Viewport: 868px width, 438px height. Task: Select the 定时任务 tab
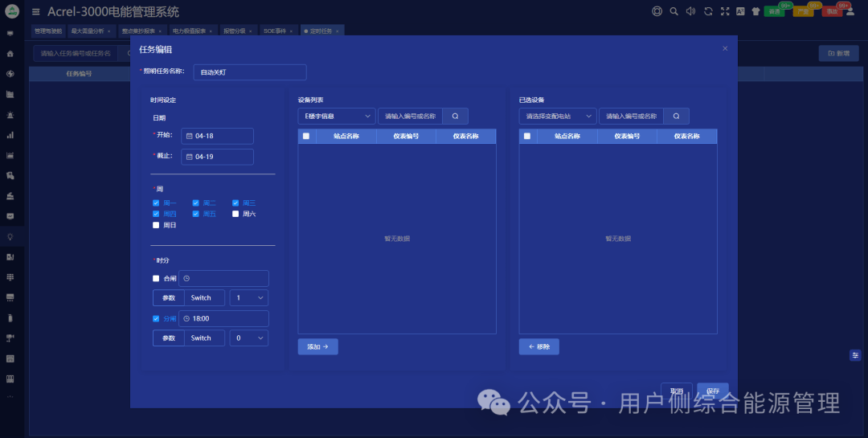point(321,31)
